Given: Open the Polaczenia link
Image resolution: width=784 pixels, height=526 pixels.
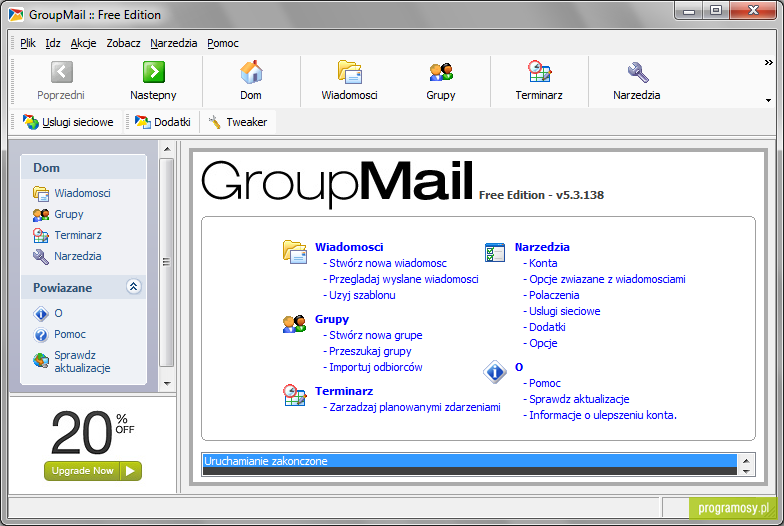Looking at the screenshot, I should click(554, 295).
